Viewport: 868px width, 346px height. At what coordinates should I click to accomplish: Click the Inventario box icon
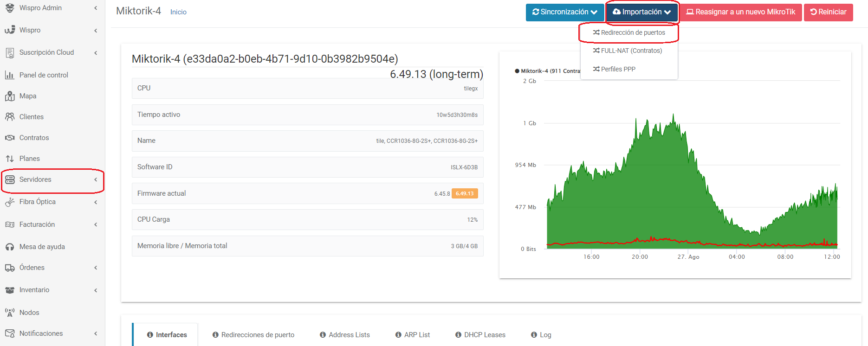tap(10, 290)
